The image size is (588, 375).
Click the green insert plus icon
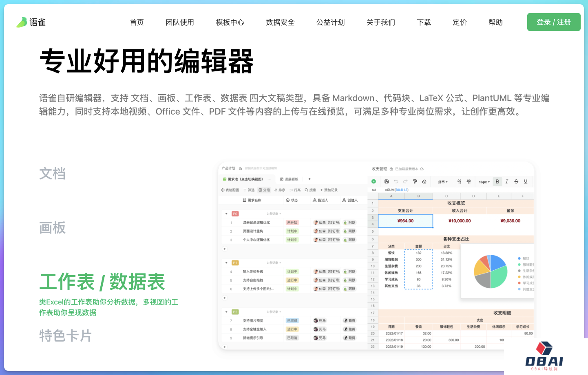coord(374,181)
